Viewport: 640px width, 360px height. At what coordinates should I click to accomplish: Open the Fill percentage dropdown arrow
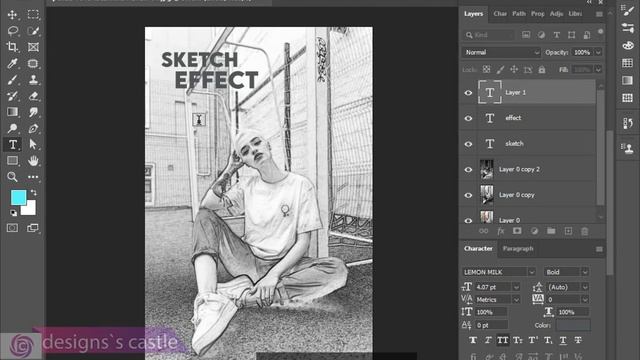pyautogui.click(x=598, y=69)
